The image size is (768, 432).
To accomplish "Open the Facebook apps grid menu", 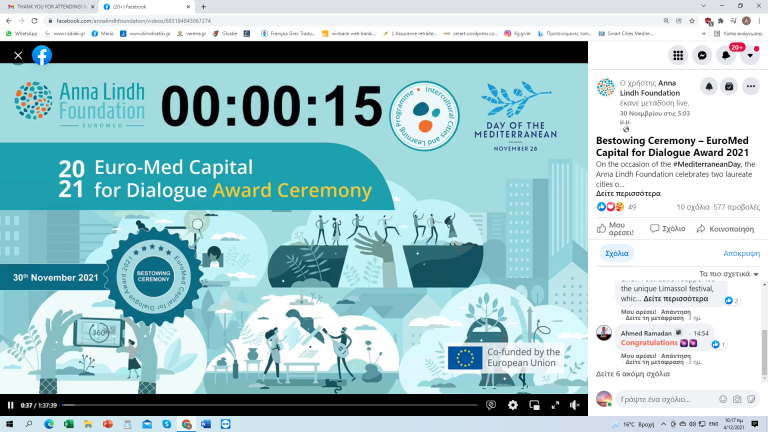I will coord(678,56).
